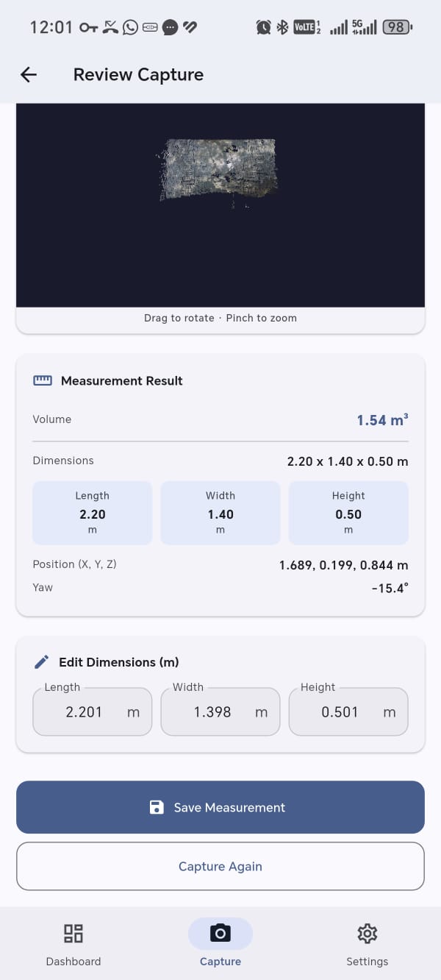Click the 3D point cloud preview
Image resolution: width=441 pixels, height=980 pixels.
click(x=220, y=205)
